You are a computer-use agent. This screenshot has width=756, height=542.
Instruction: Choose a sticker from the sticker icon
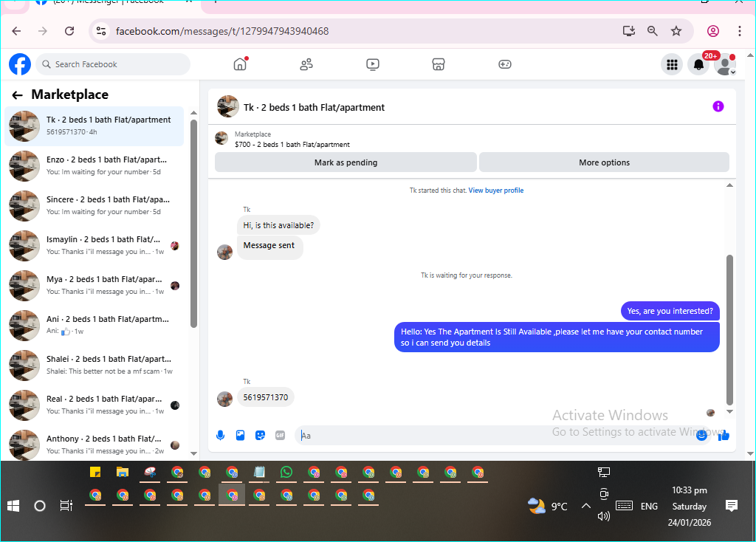point(261,436)
